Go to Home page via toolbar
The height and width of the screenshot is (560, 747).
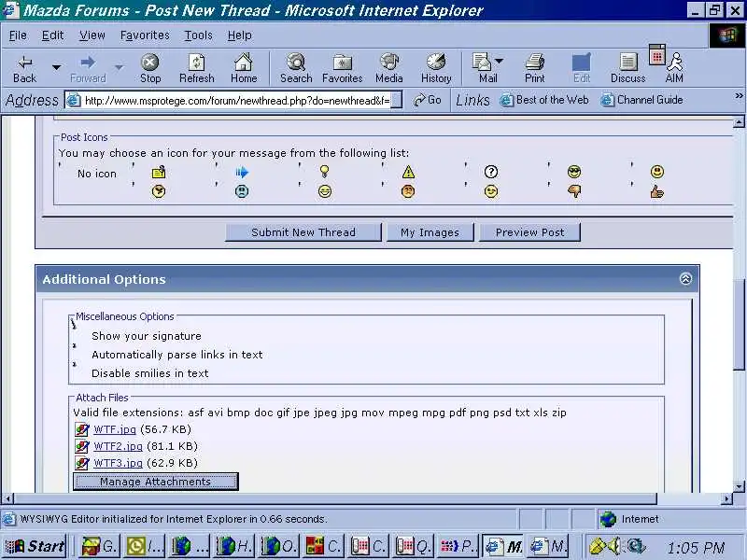point(243,67)
